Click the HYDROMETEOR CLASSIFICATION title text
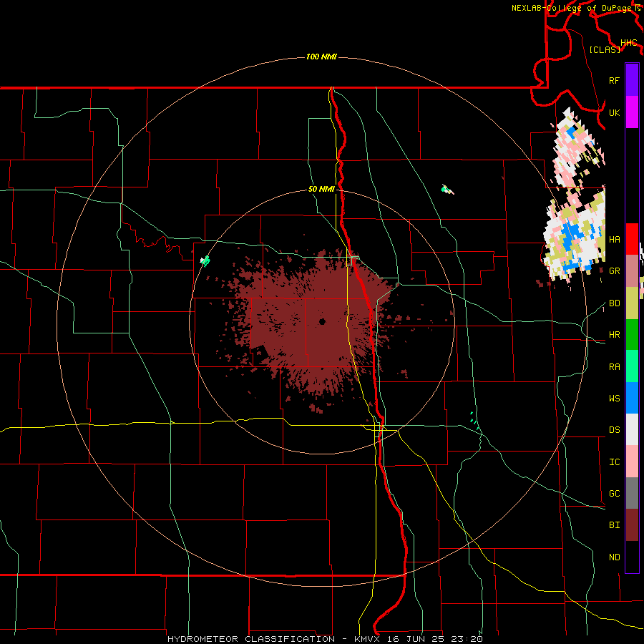Viewport: 644px width, 644px height. pyautogui.click(x=251, y=639)
